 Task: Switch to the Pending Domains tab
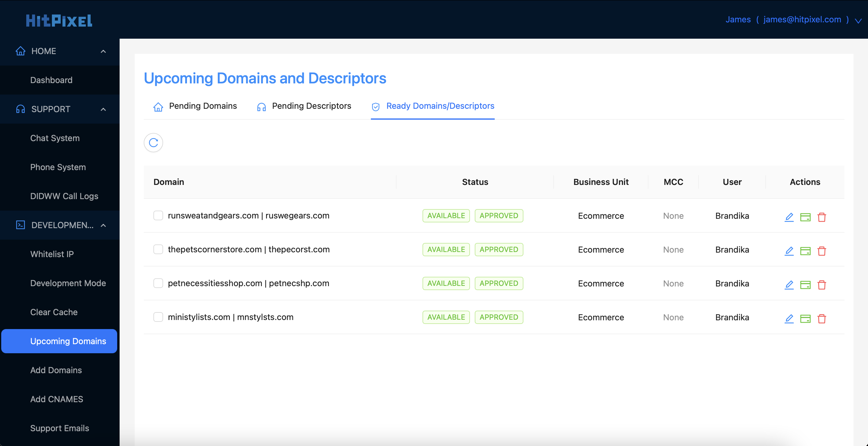point(195,106)
